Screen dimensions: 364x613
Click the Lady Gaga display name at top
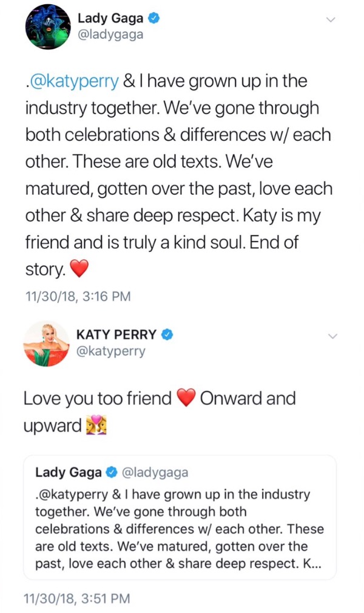point(110,18)
